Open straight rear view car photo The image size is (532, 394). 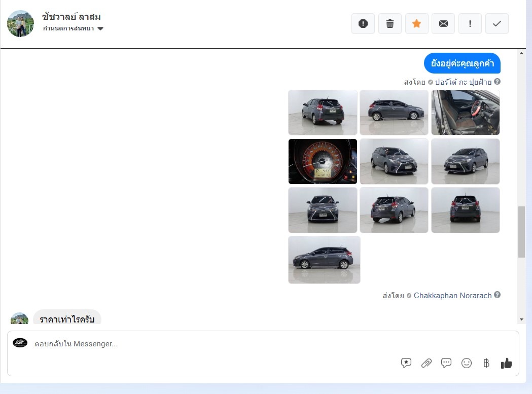click(x=466, y=210)
